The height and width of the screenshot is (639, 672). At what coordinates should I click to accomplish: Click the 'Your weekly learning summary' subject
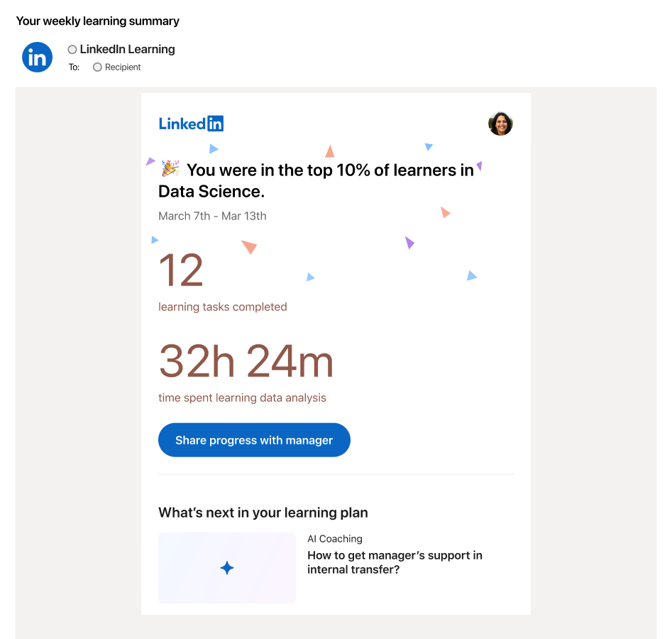tap(98, 21)
